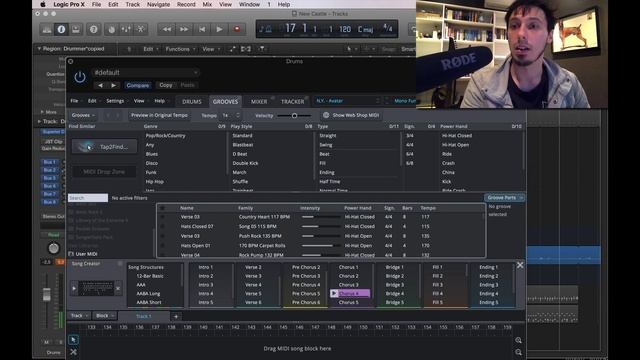This screenshot has height=360, width=640.
Task: Click the Cmaj key signature in LCD
Action: 365,29
